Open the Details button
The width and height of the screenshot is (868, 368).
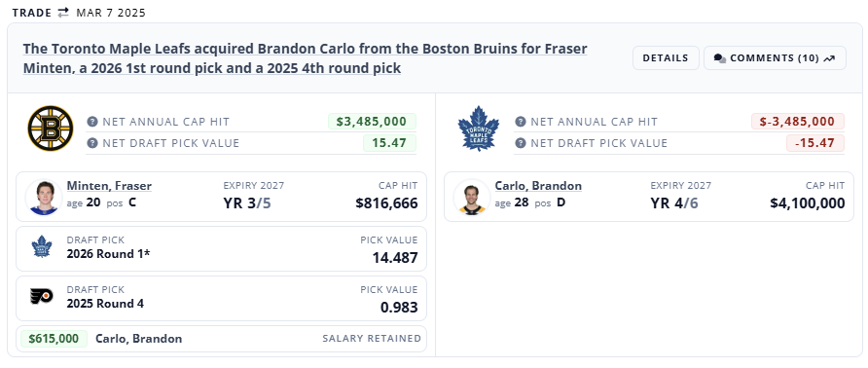[x=666, y=57]
